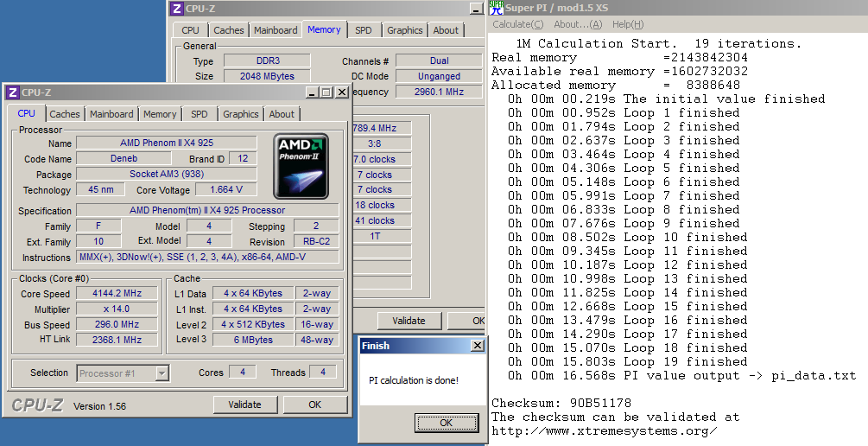Screen dimensions: 868x446
Task: Click the PI calculation is done message
Action: coord(414,380)
